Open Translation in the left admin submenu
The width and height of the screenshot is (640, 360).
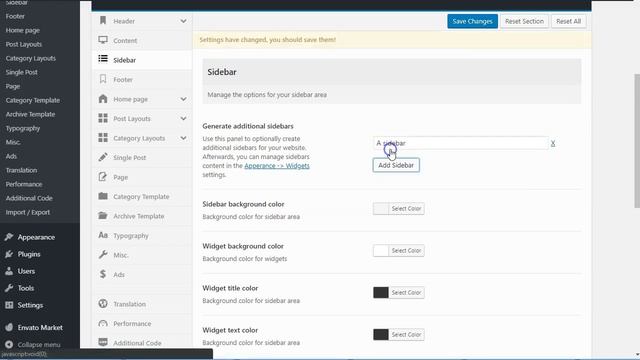(x=21, y=170)
